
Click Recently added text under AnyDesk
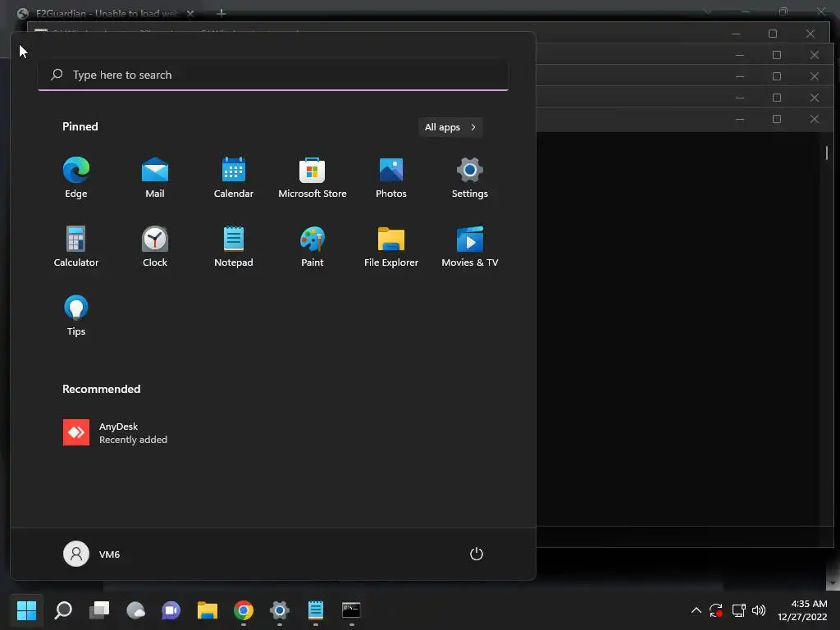[133, 440]
